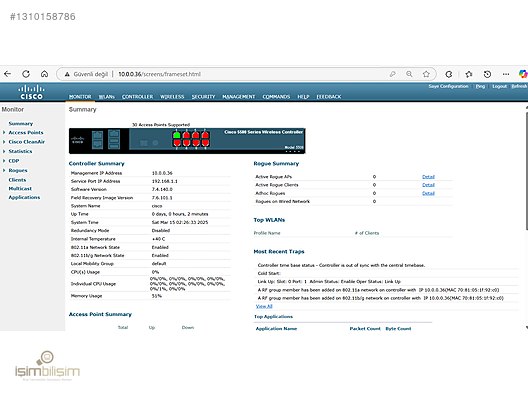
Task: Expand the Access Points sidebar arrow
Action: coord(4,132)
